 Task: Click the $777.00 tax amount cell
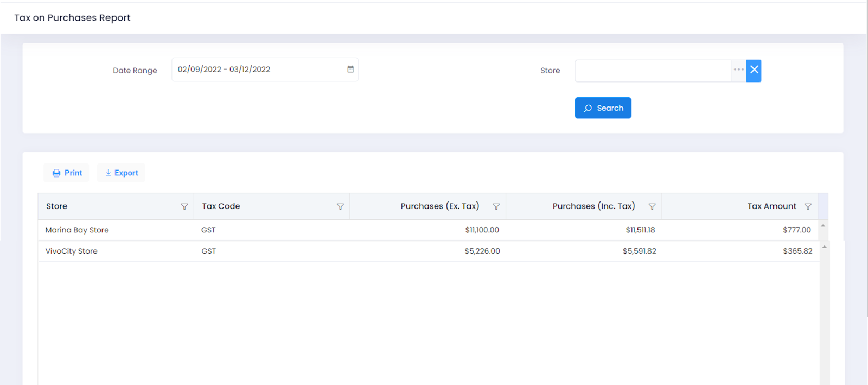pyautogui.click(x=796, y=230)
